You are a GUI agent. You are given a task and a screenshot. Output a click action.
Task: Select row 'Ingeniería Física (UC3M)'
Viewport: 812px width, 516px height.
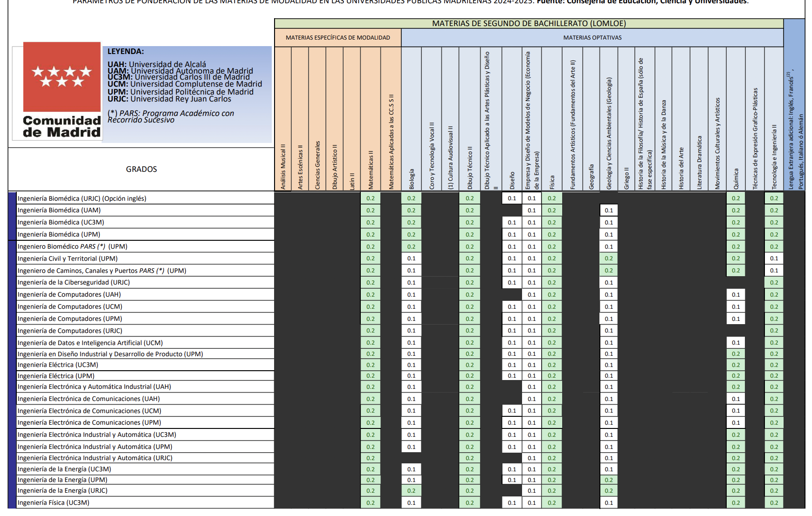click(x=145, y=502)
